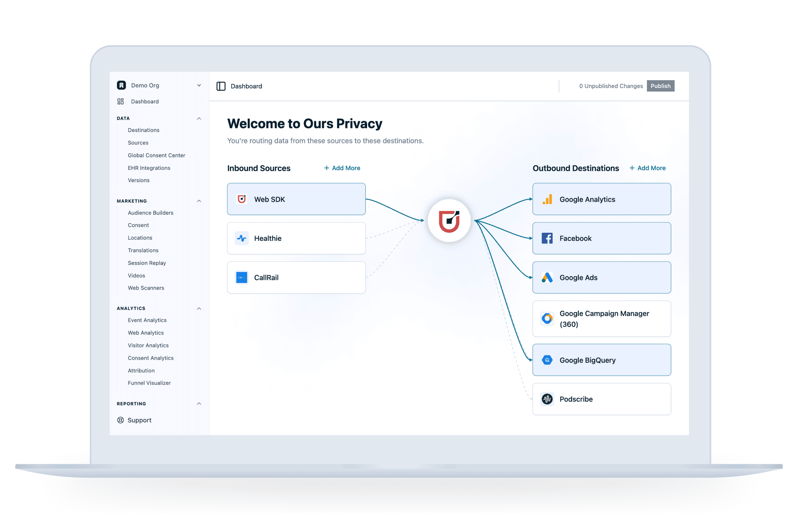This screenshot has width=798, height=532.
Task: Click the central Ours Privacy shield logo
Action: click(449, 221)
